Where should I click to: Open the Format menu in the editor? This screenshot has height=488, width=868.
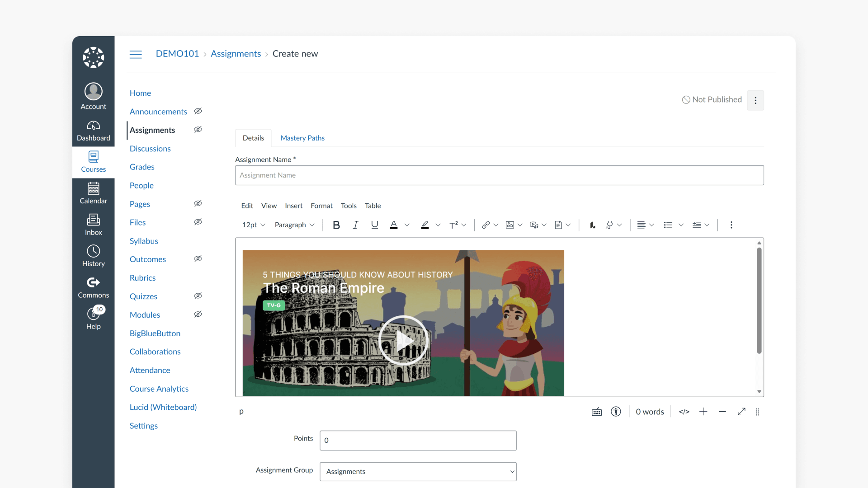pyautogui.click(x=321, y=206)
